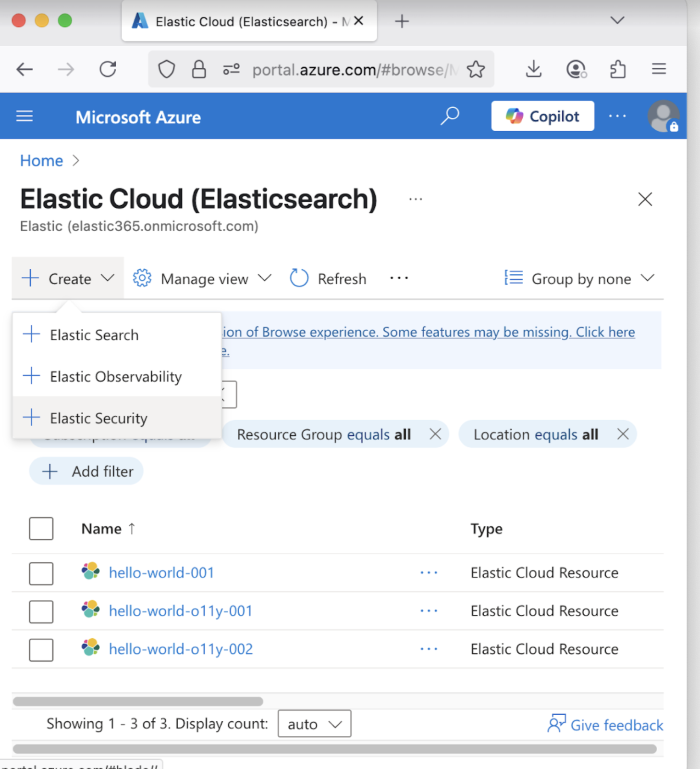700x769 pixels.
Task: Close the Elastic Cloud blade
Action: (x=645, y=199)
